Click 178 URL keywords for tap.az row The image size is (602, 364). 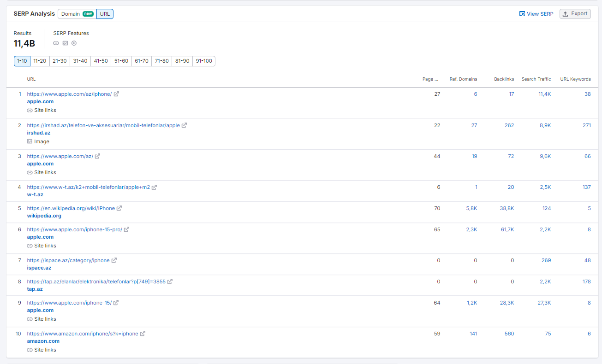click(586, 282)
